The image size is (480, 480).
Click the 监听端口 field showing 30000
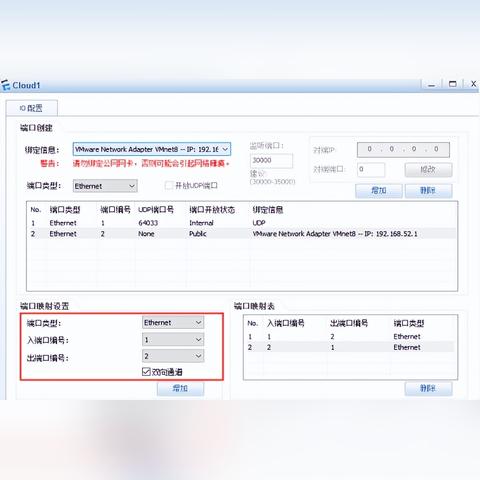tap(271, 161)
